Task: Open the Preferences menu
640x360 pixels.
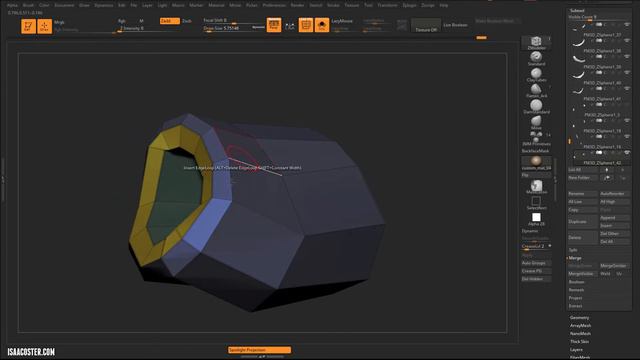Action: click(274, 5)
